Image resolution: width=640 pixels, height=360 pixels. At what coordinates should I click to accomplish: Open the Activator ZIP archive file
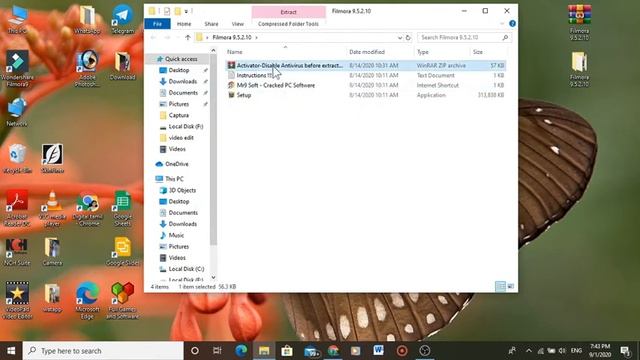coord(366,65)
